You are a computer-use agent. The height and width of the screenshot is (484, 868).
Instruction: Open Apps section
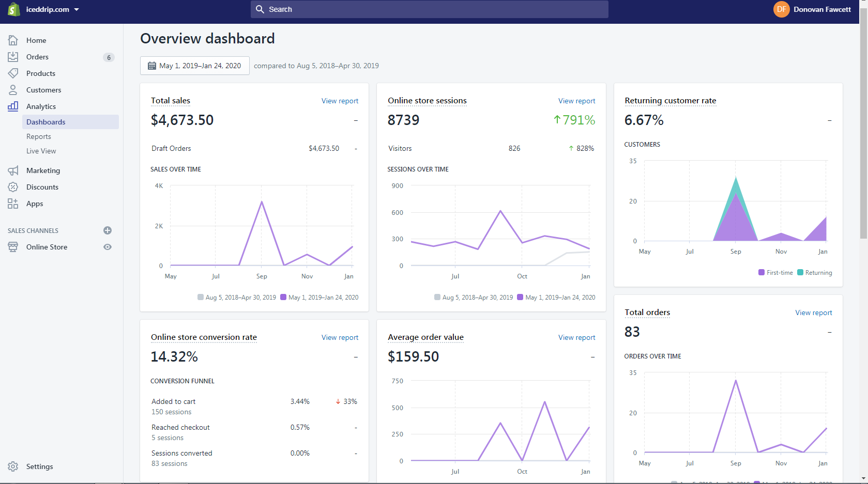[x=35, y=204]
